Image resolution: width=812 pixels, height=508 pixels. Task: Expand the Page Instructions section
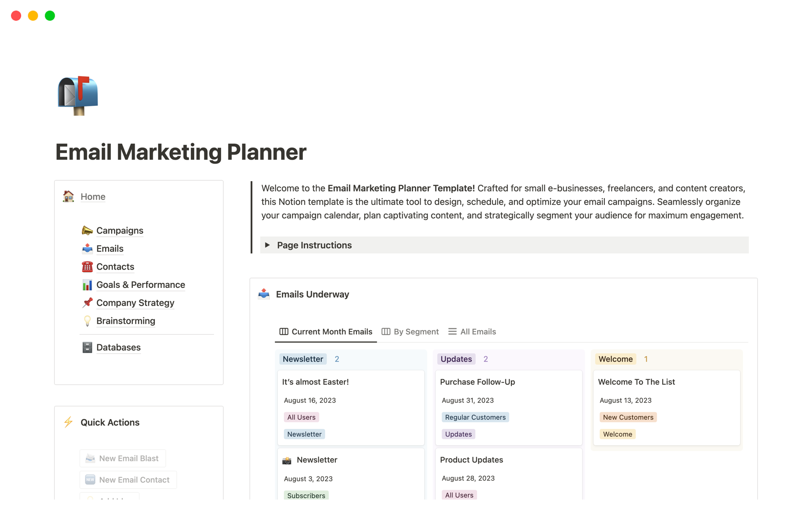tap(267, 245)
